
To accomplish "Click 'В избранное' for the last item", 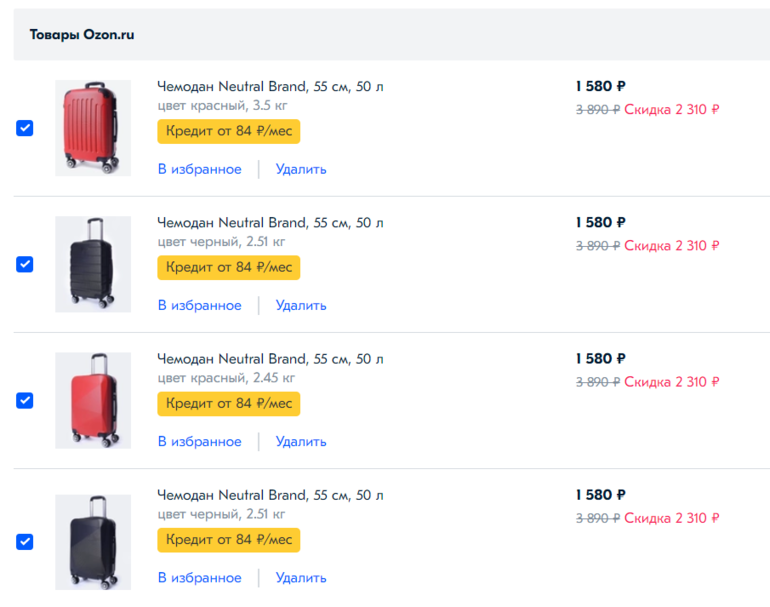I will point(199,577).
